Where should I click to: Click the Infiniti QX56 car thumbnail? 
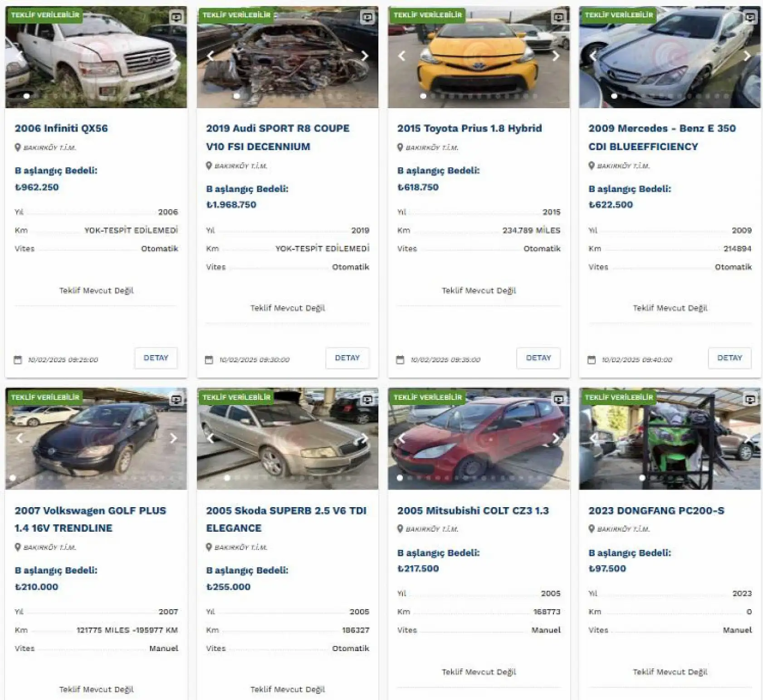pos(96,57)
